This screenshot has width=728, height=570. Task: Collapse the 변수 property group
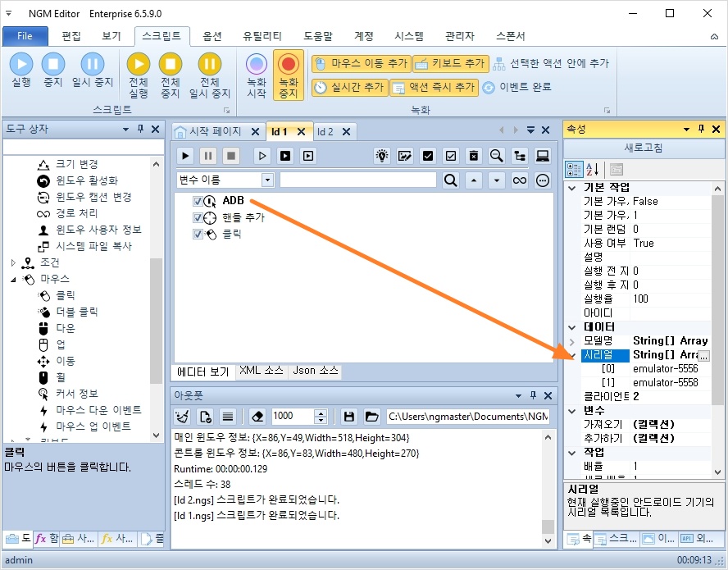(572, 411)
